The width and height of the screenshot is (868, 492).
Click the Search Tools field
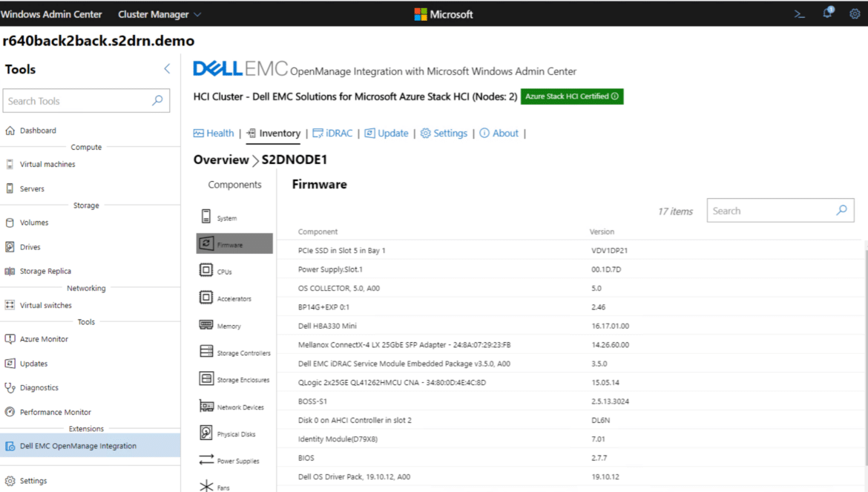click(86, 101)
